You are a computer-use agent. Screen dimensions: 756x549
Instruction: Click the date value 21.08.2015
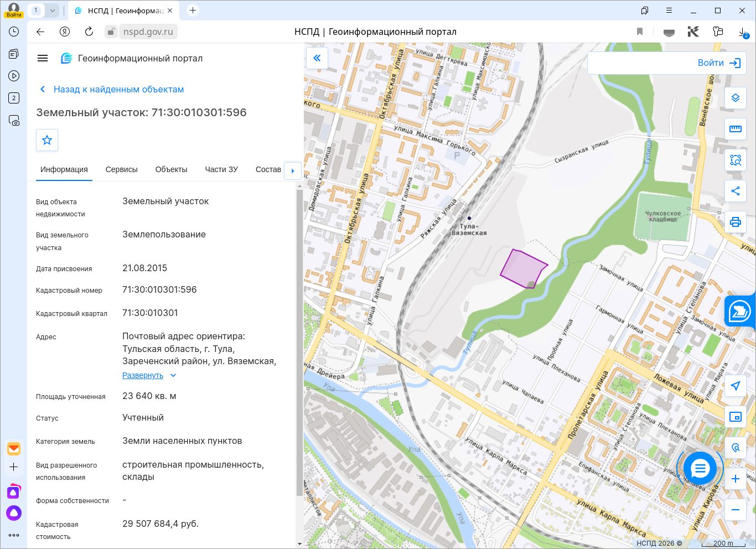pyautogui.click(x=144, y=268)
